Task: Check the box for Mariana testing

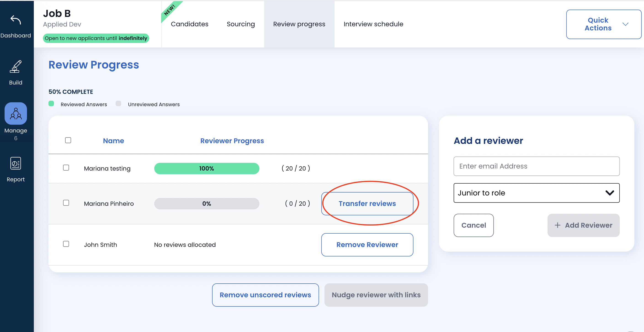Action: coord(66,168)
